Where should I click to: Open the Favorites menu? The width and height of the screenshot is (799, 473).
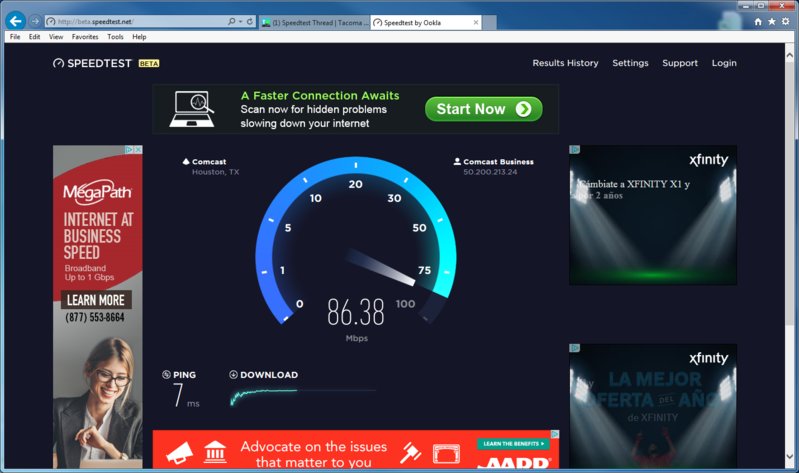click(x=85, y=37)
